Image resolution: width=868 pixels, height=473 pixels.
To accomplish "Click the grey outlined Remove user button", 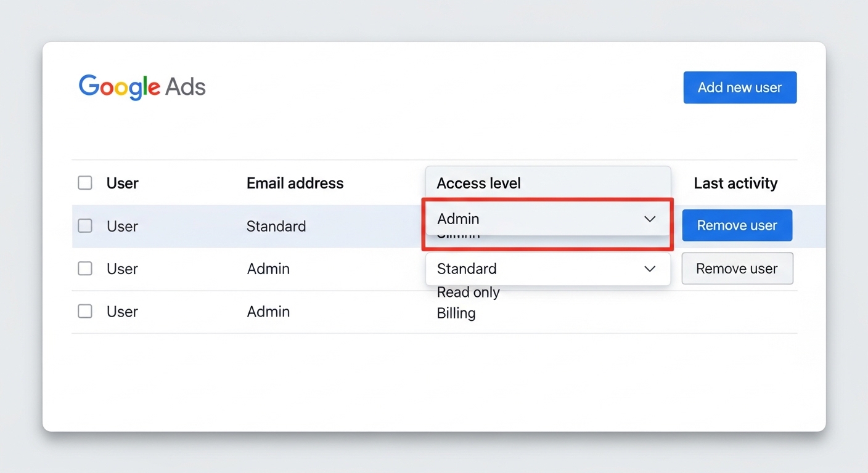I will coord(737,269).
